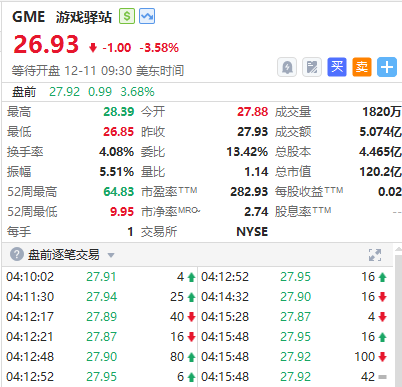Click the last price 26.93
Viewport: 402px width, 387px height.
tap(46, 44)
